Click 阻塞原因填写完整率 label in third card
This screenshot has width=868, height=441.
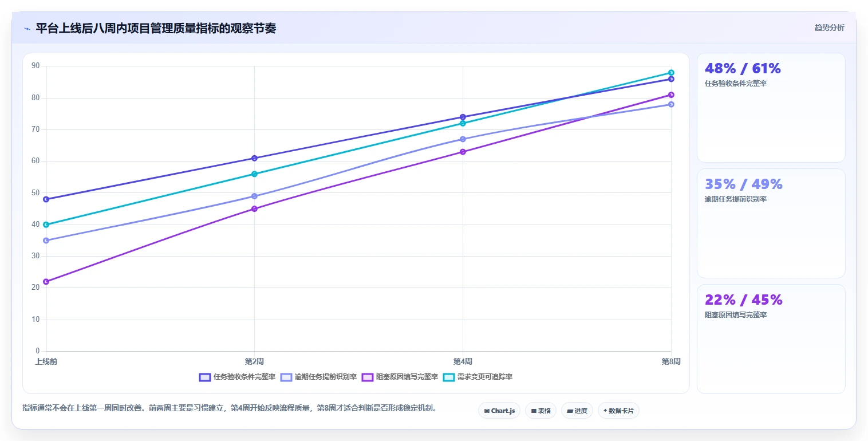[x=736, y=315]
